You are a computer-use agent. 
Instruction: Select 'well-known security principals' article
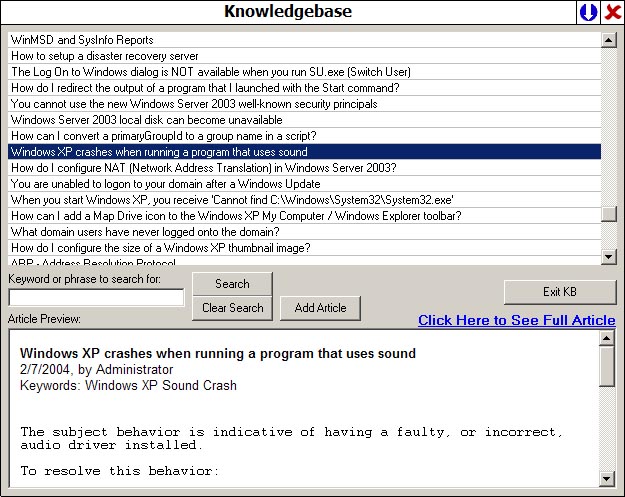305,104
